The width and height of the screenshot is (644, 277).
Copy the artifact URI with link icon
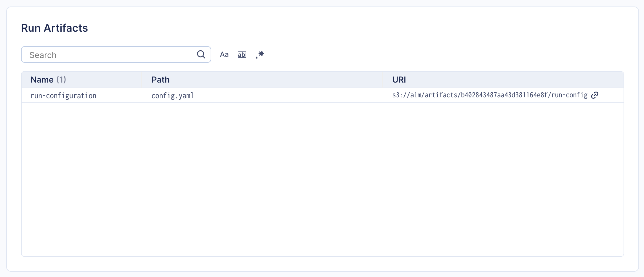(595, 95)
